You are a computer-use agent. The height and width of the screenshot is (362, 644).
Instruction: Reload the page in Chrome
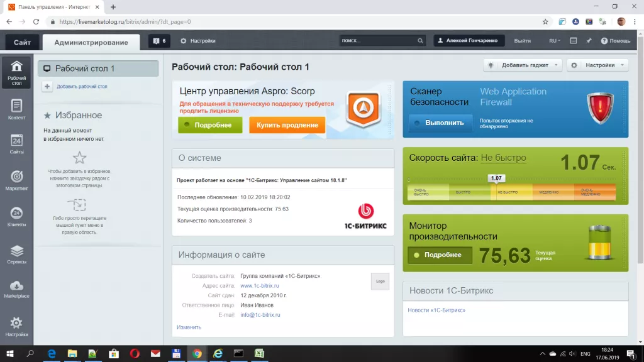click(36, 22)
